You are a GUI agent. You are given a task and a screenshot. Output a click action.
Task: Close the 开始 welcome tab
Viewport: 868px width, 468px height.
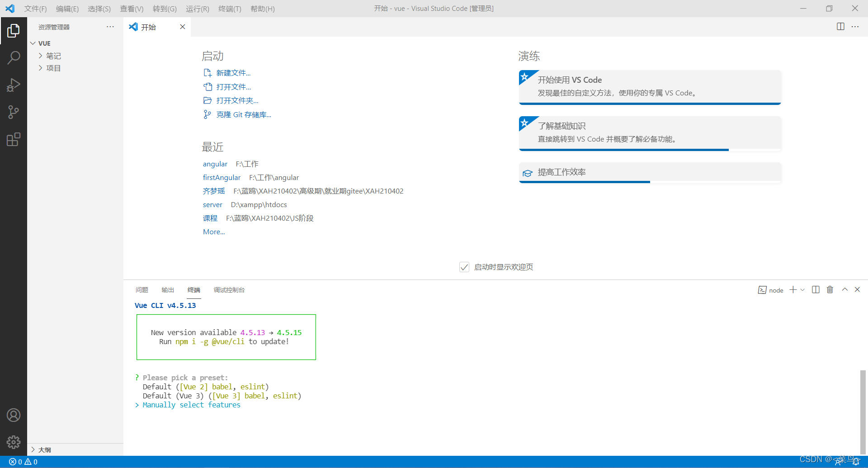pos(183,27)
